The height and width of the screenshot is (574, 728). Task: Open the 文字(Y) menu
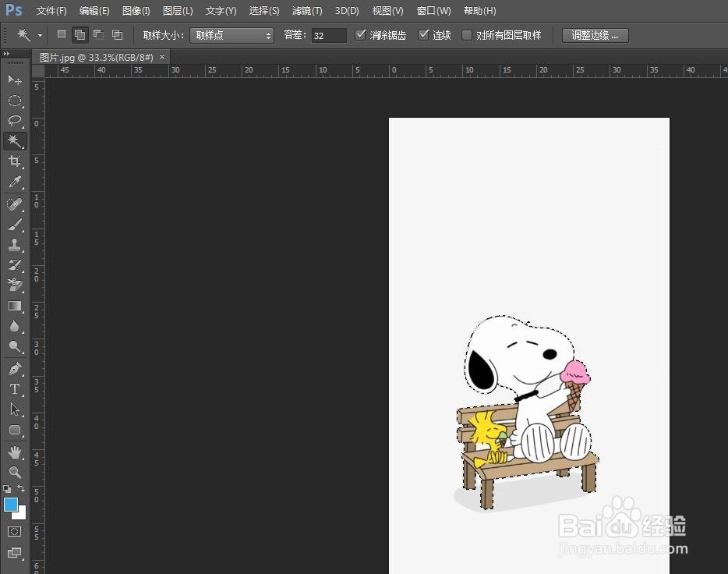click(x=221, y=11)
